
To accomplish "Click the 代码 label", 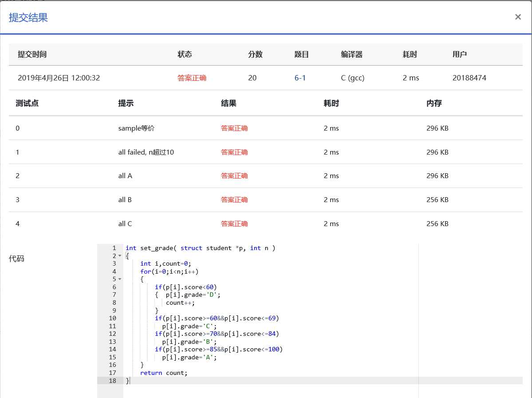I will [16, 259].
